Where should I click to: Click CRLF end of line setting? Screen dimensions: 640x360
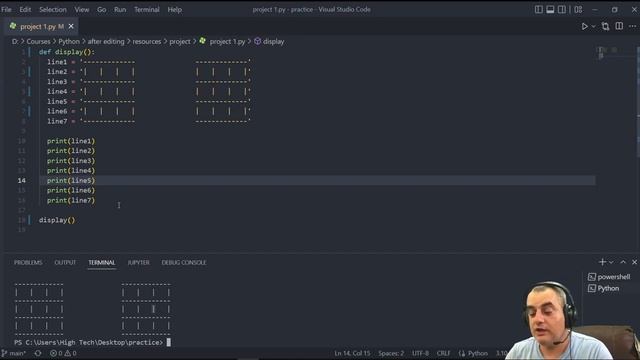coord(443,353)
